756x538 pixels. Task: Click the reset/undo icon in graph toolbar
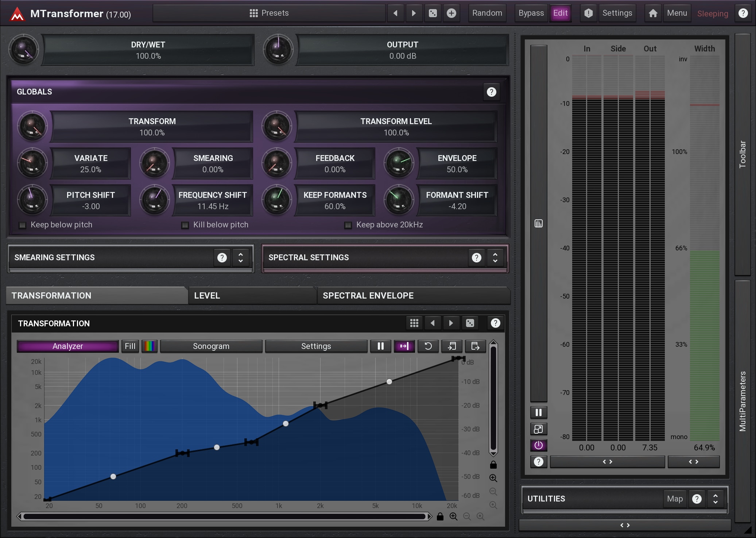428,346
